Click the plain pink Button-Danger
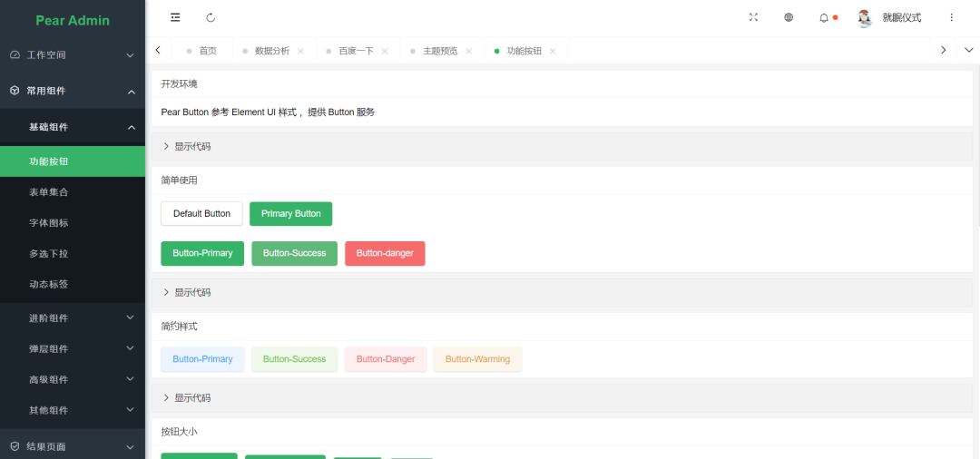This screenshot has width=980, height=459. coord(386,359)
